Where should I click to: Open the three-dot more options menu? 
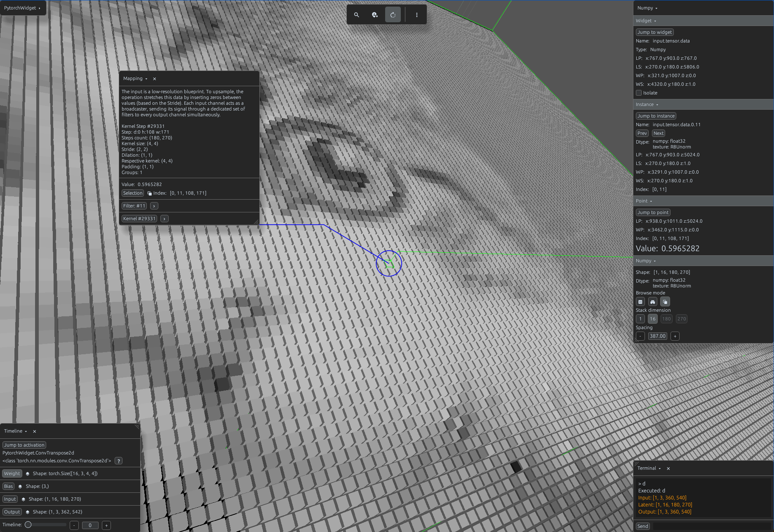(417, 15)
